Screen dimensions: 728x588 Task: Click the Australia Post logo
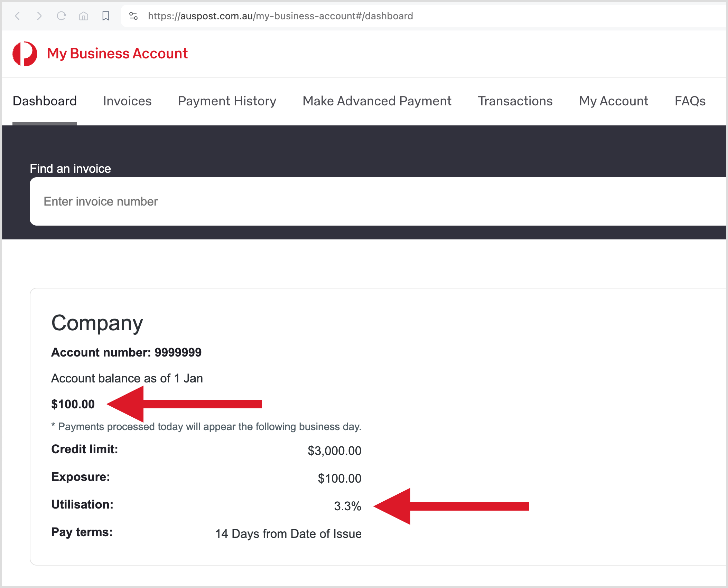pyautogui.click(x=25, y=54)
